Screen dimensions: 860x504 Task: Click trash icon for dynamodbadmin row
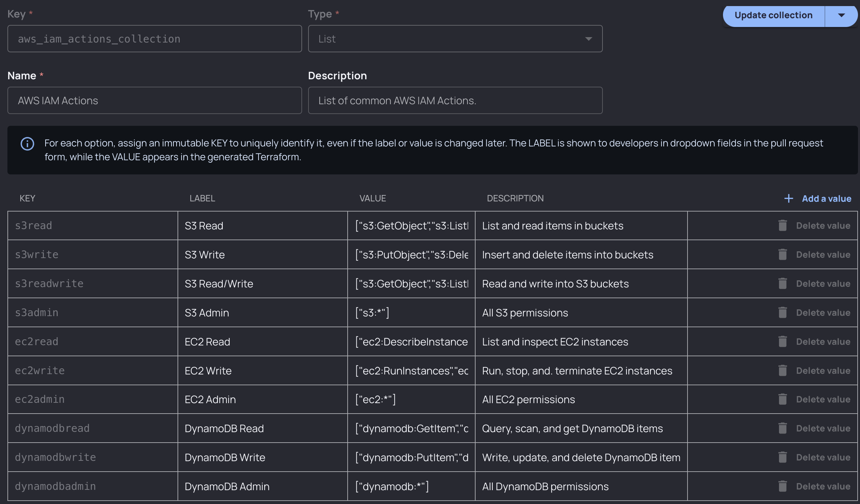point(782,486)
